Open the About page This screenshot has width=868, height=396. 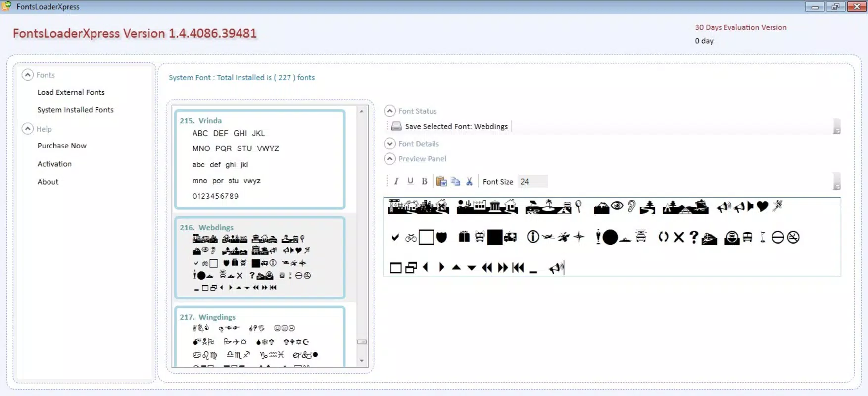(x=48, y=182)
